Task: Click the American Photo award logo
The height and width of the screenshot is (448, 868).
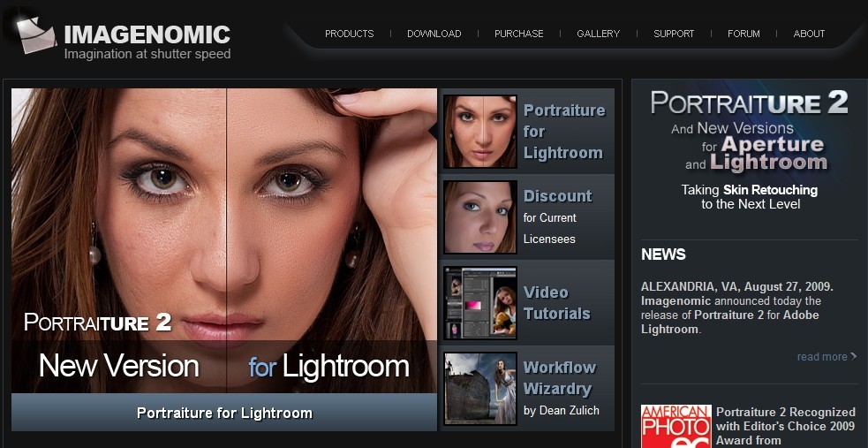Action: [x=676, y=426]
